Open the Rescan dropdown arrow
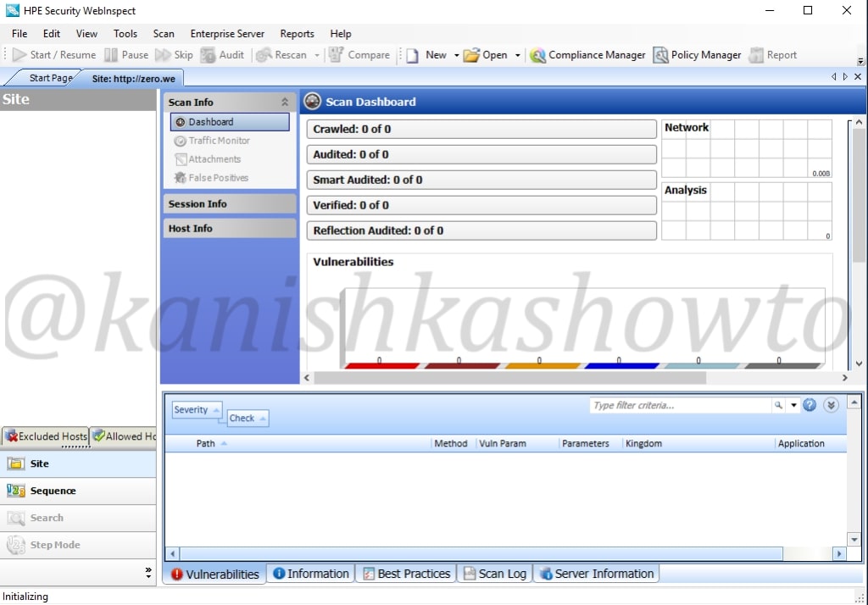868x605 pixels. (x=317, y=55)
